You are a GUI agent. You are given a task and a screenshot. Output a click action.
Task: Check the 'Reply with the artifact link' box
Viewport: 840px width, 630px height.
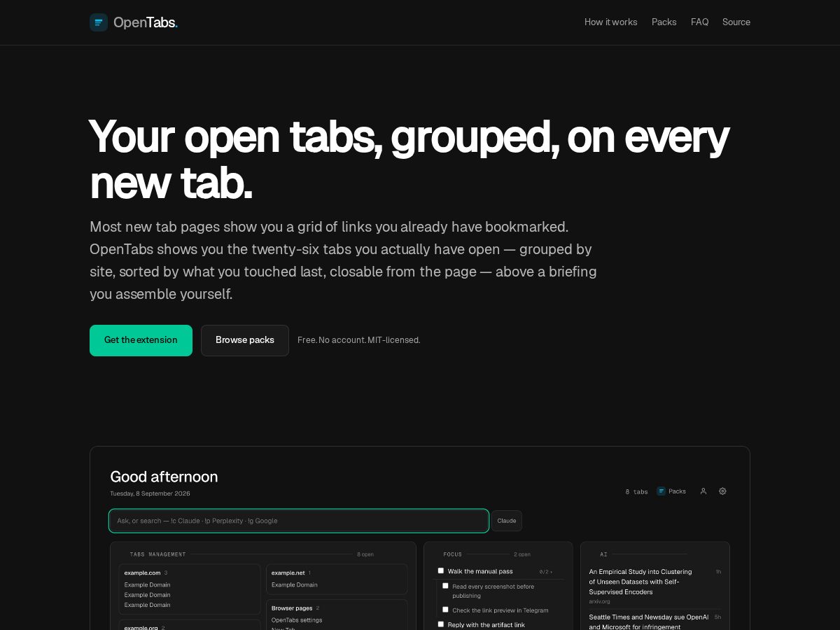click(x=441, y=624)
